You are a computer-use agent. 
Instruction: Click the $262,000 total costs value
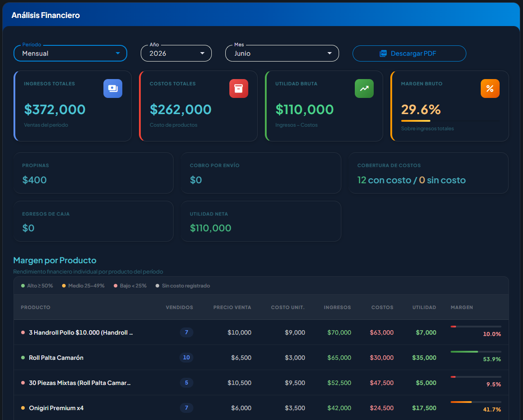click(180, 110)
